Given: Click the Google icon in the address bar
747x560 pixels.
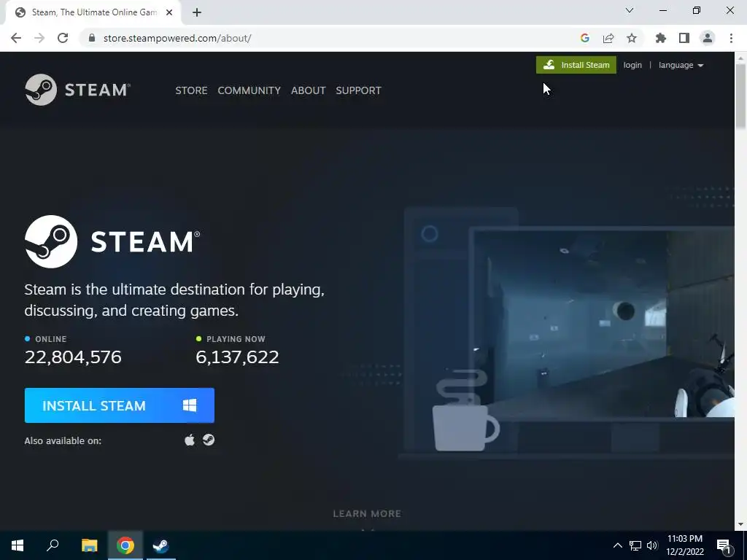Looking at the screenshot, I should pyautogui.click(x=585, y=38).
